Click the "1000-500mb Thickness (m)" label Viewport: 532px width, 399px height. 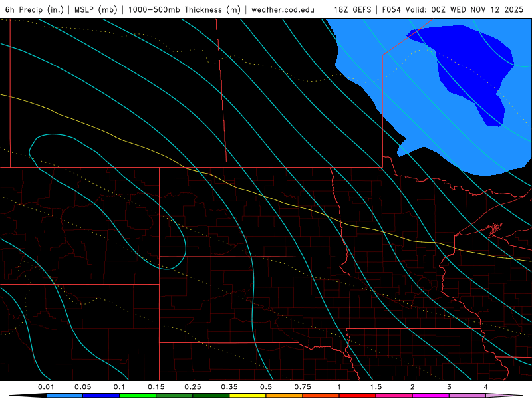184,9
